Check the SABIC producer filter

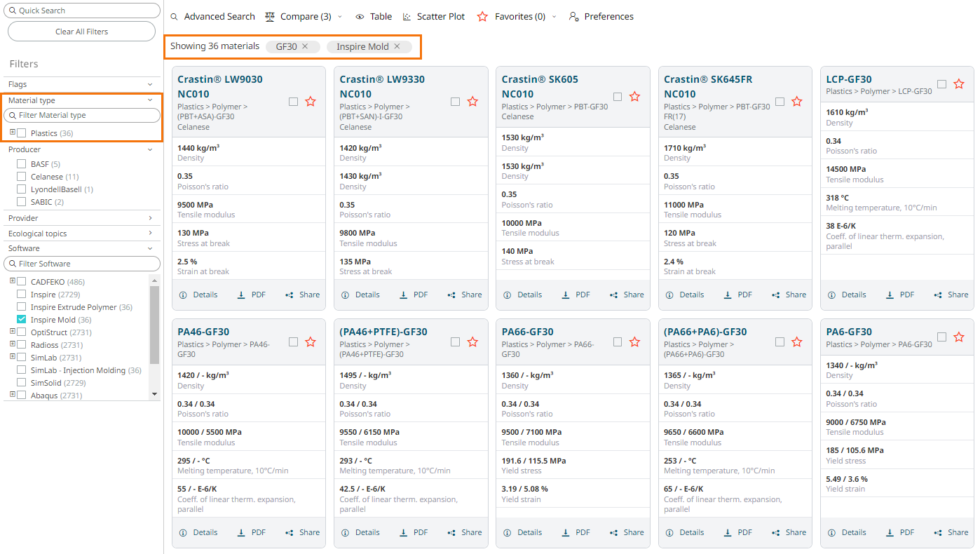pos(21,202)
